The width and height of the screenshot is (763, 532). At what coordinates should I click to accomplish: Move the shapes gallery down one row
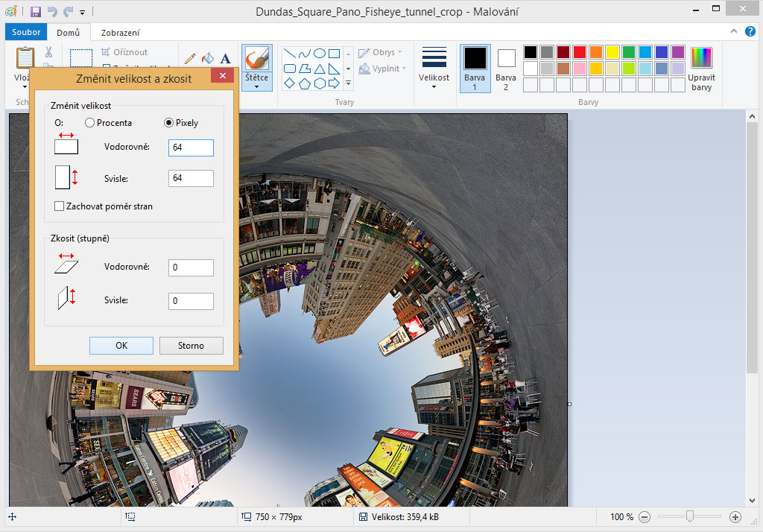[x=349, y=69]
